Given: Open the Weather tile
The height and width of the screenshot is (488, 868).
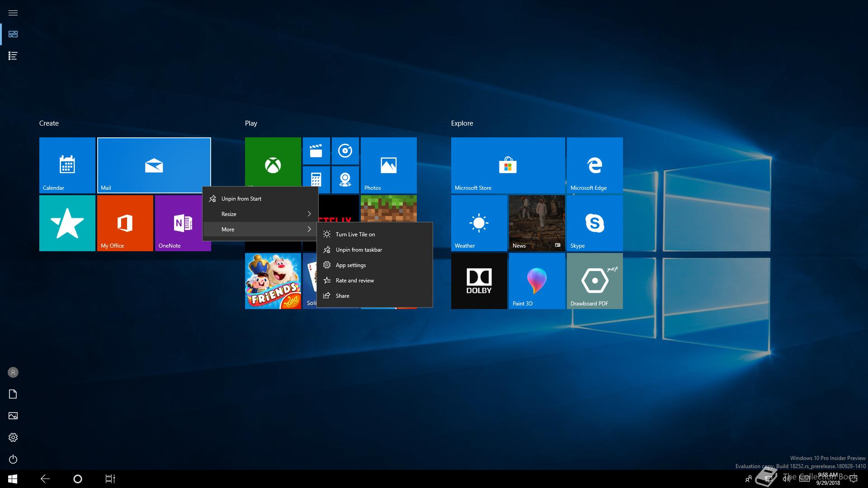Looking at the screenshot, I should coord(479,223).
